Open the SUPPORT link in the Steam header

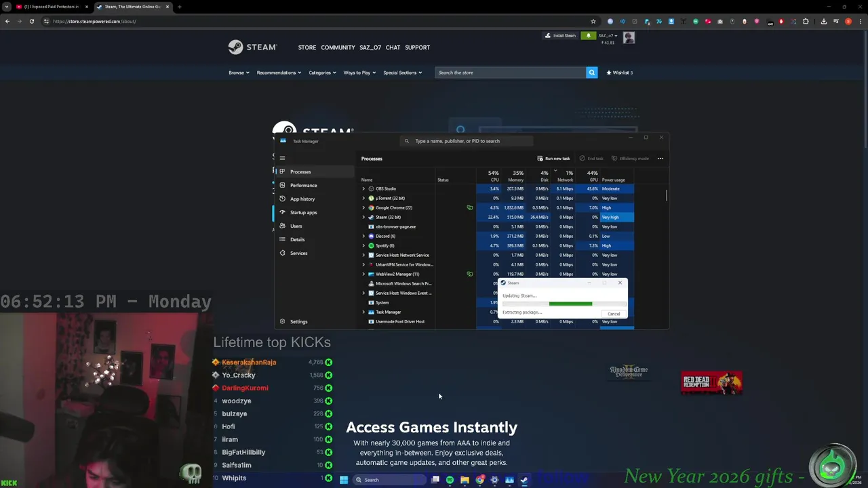417,47
